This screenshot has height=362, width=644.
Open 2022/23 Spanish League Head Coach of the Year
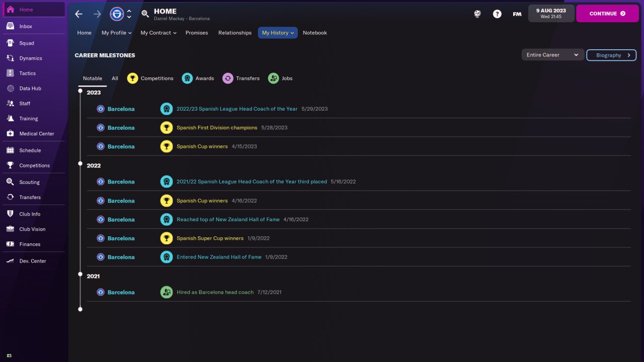237,109
